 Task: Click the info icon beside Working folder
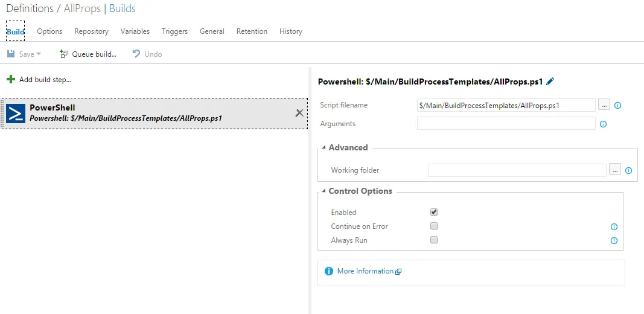(x=628, y=171)
